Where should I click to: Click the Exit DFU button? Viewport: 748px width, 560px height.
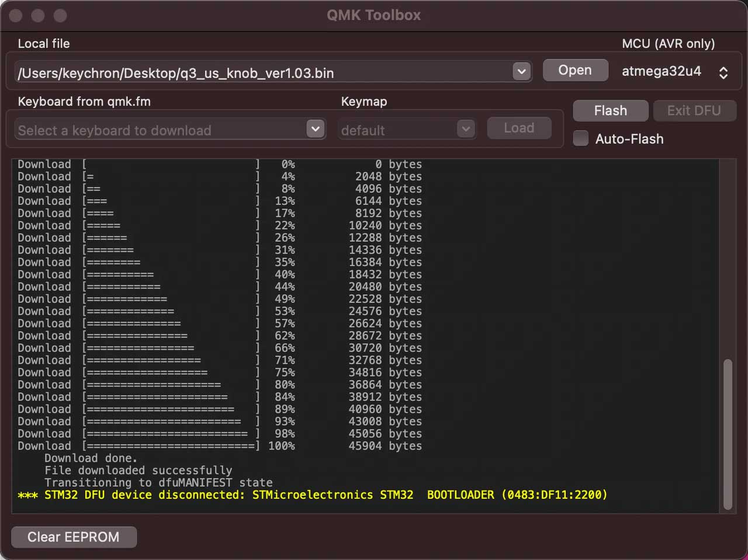click(x=694, y=110)
